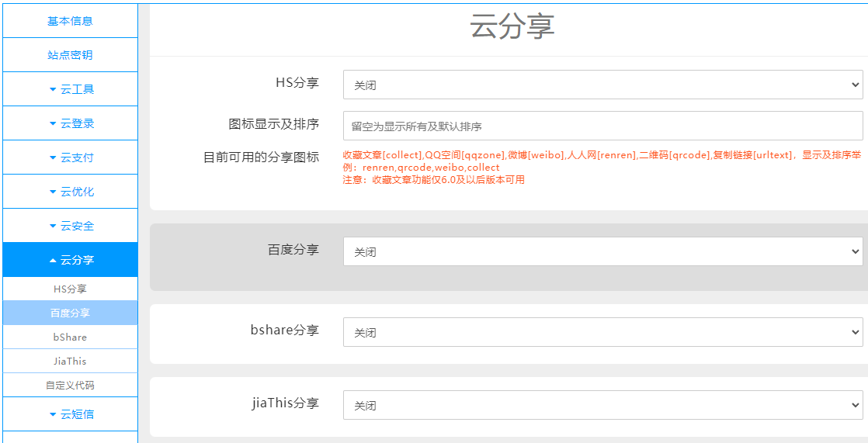Open the jiaThis分享 dropdown
Screen dimensions: 868x443
pos(602,406)
